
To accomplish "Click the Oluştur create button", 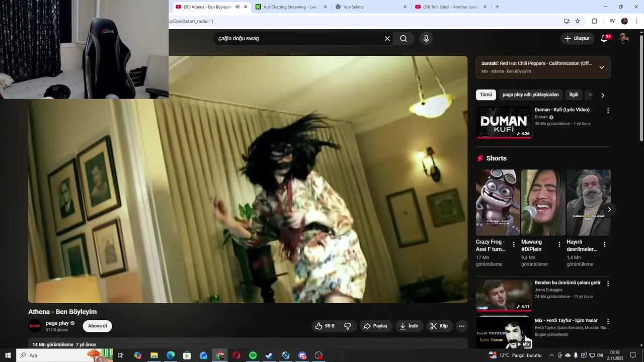I will [x=577, y=39].
